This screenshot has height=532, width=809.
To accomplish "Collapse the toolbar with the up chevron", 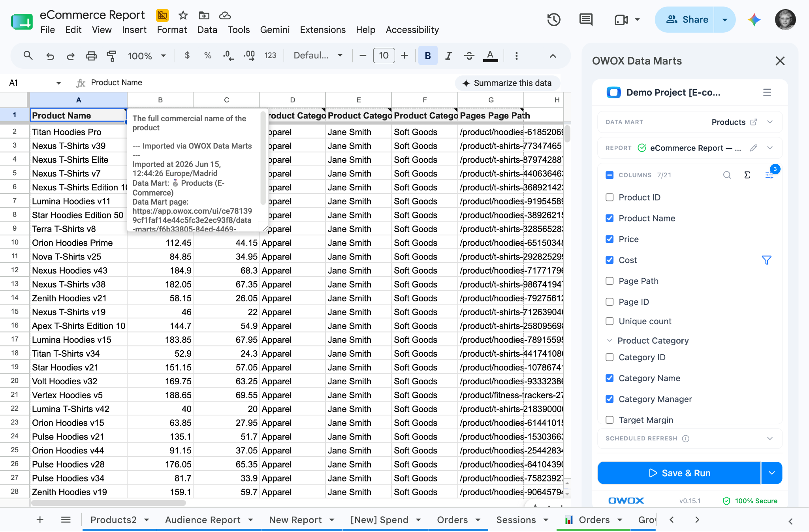I will [553, 56].
